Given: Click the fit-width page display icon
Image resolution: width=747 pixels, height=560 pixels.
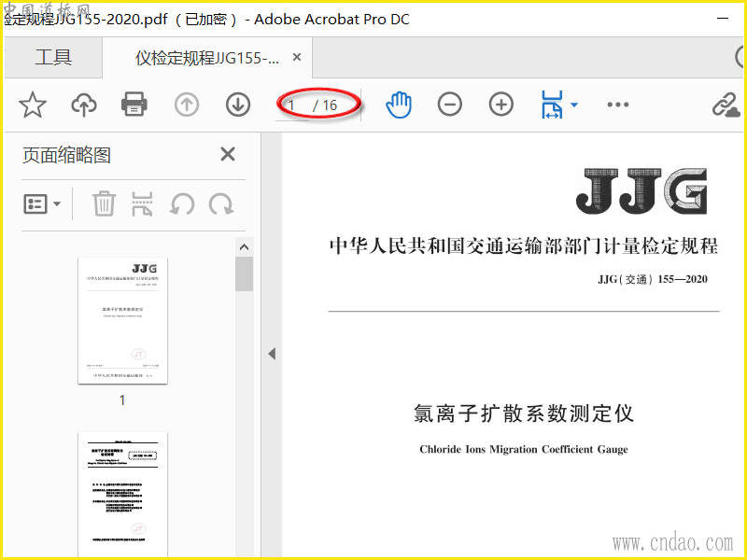Looking at the screenshot, I should (x=552, y=105).
